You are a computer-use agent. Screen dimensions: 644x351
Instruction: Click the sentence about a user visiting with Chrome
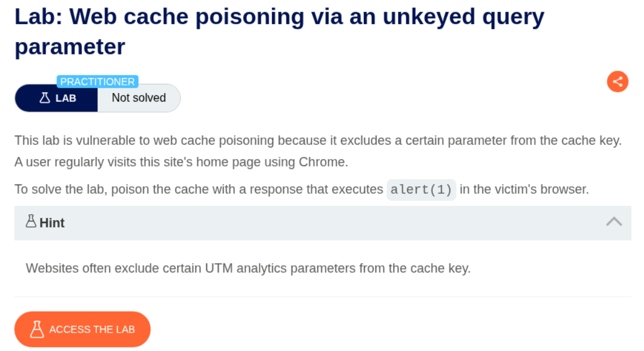pos(181,162)
